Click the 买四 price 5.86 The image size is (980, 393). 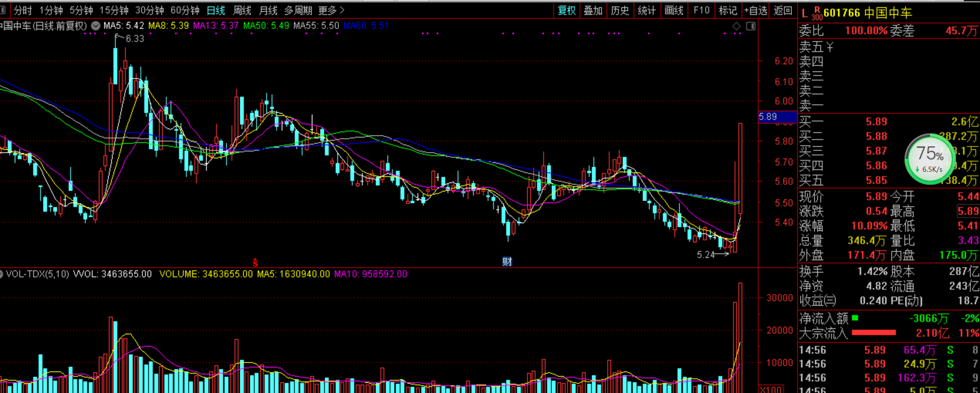876,166
